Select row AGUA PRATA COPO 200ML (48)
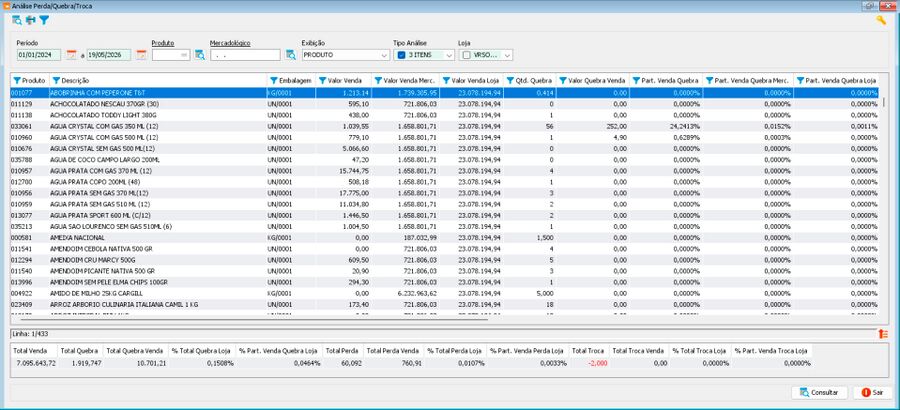 444,182
